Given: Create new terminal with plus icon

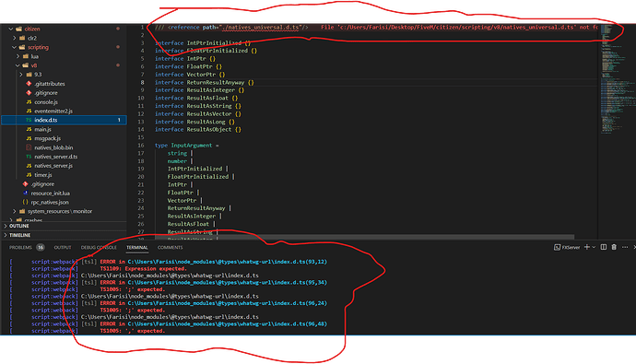Looking at the screenshot, I should [x=586, y=247].
